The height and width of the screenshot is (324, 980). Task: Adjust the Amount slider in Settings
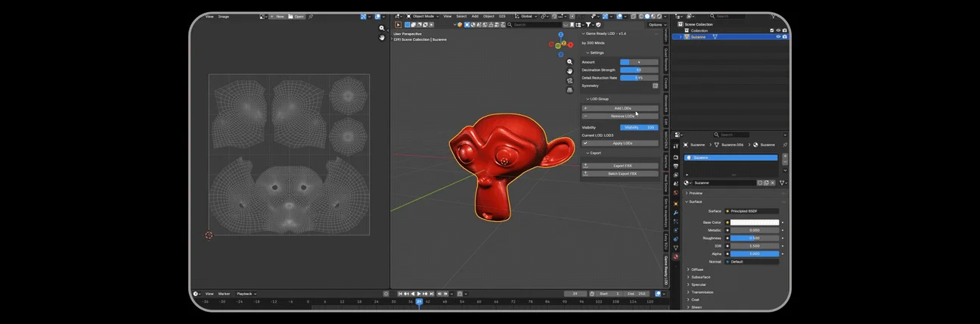639,62
